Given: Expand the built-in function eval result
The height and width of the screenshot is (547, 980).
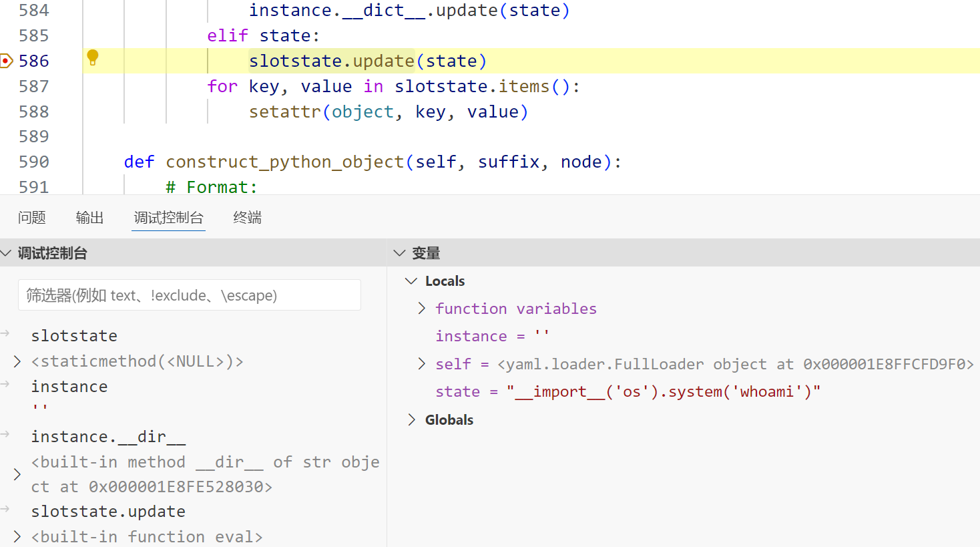Looking at the screenshot, I should [17, 536].
